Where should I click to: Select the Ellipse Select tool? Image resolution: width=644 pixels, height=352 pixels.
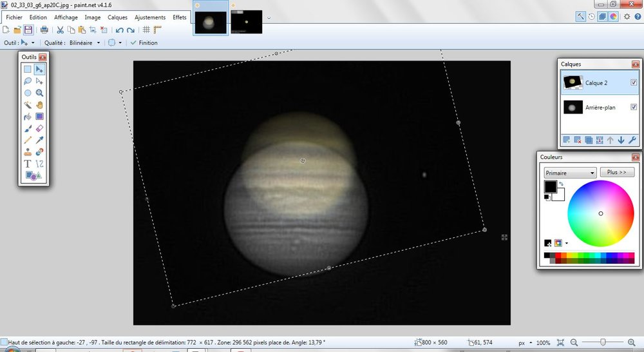[x=28, y=93]
